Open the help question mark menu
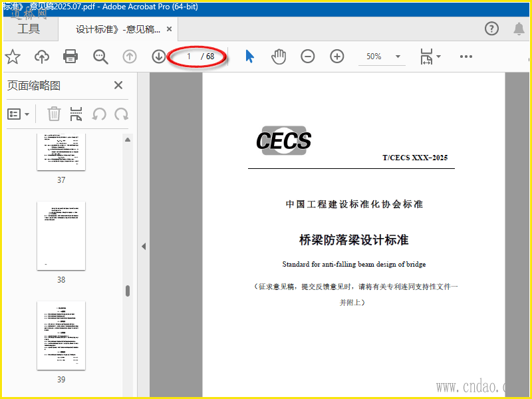 click(491, 29)
